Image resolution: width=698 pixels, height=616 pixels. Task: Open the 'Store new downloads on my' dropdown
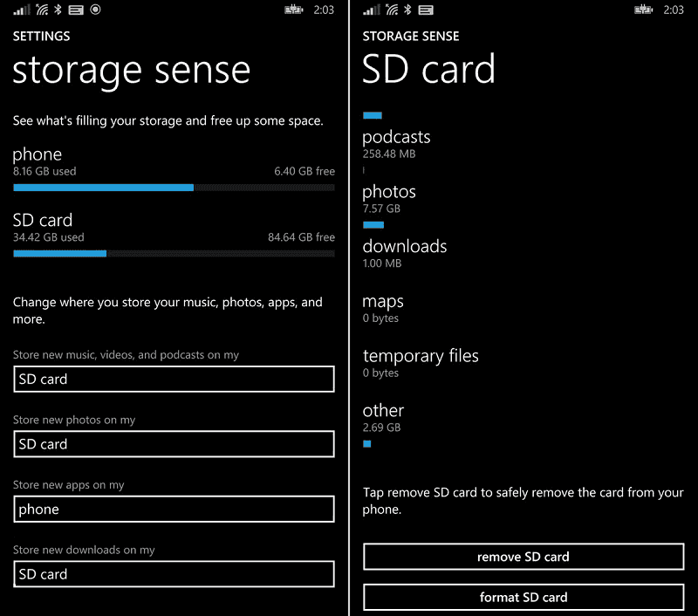pyautogui.click(x=174, y=574)
